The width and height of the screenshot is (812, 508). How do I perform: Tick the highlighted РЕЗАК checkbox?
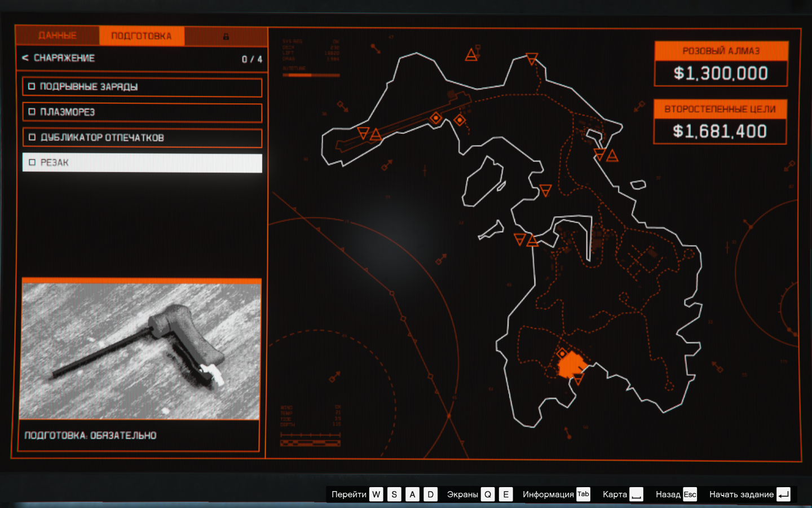32,163
